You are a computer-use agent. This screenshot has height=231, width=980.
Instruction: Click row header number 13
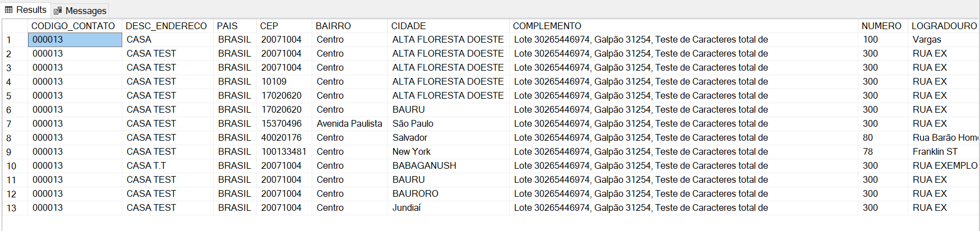(11, 208)
